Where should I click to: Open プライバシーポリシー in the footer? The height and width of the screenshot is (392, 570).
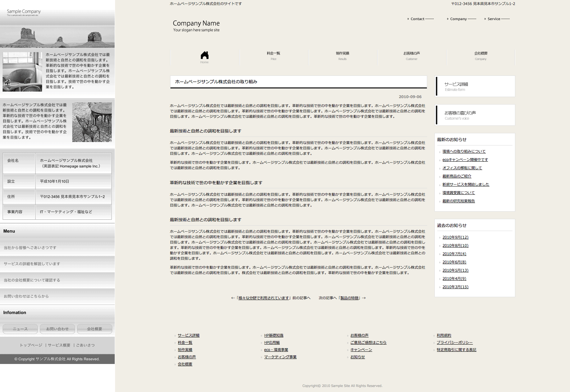coord(455,343)
